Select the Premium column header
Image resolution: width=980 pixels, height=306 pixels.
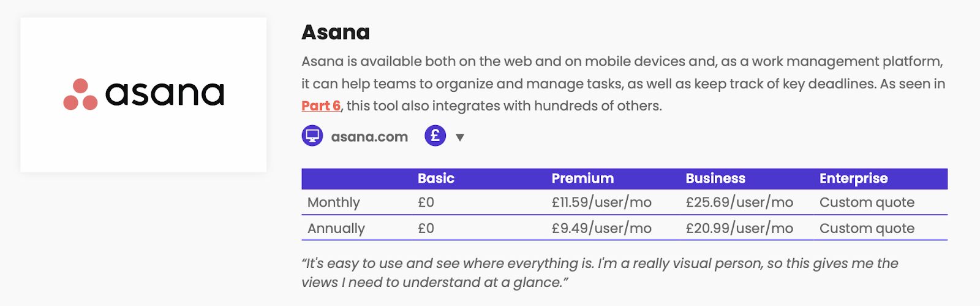pyautogui.click(x=582, y=178)
